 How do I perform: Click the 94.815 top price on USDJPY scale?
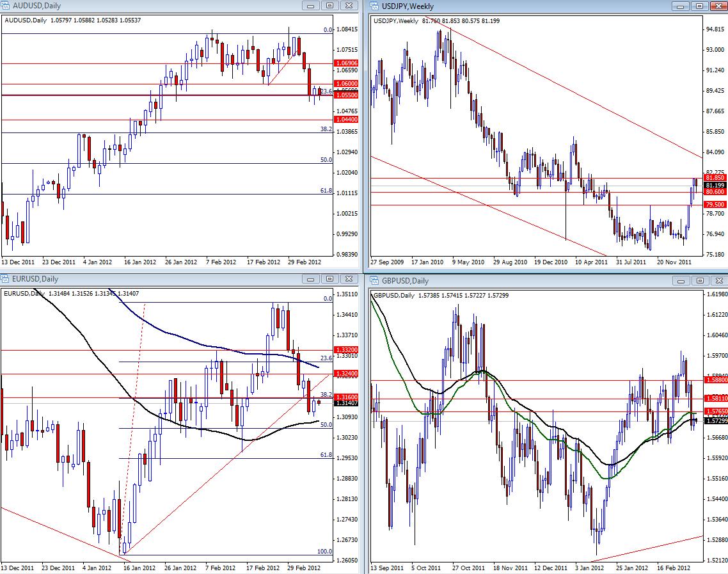(715, 29)
